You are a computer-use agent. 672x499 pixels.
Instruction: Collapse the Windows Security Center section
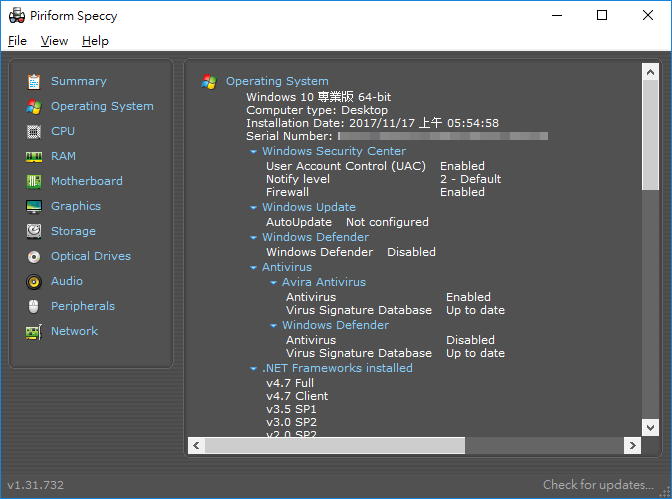253,151
